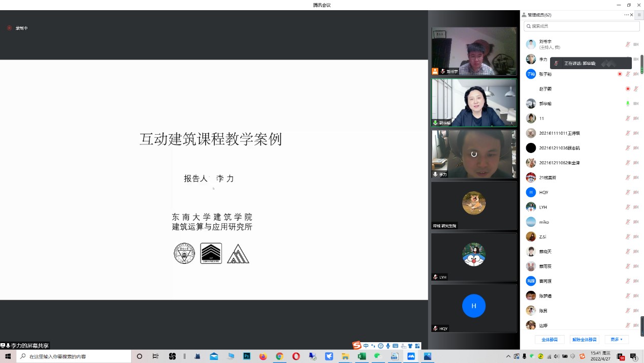Toggle microphone for member miko
Viewport: 644px width, 363px height.
pyautogui.click(x=628, y=222)
